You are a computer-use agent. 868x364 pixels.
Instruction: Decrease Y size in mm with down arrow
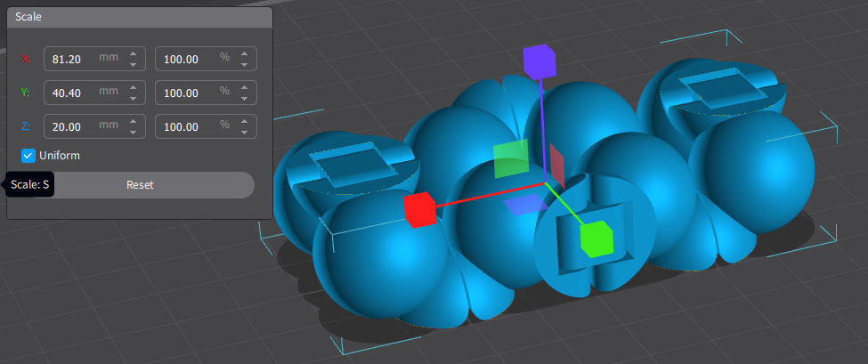(x=133, y=99)
